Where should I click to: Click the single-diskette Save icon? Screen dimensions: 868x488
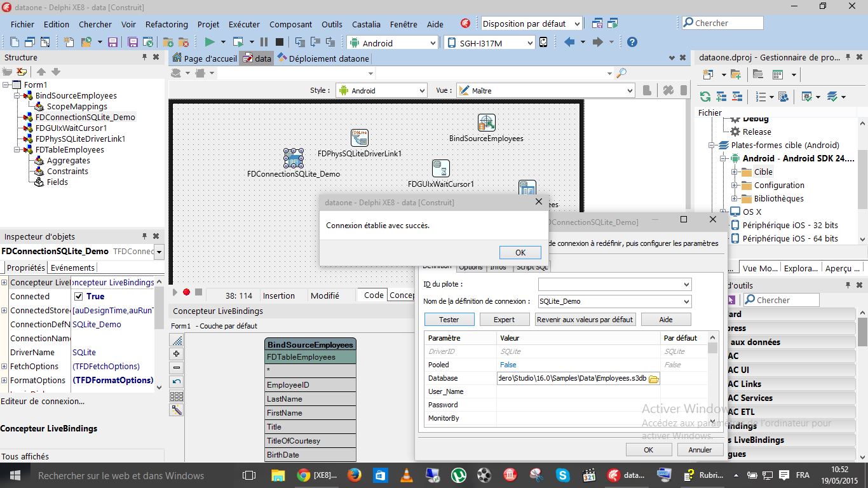pos(112,42)
